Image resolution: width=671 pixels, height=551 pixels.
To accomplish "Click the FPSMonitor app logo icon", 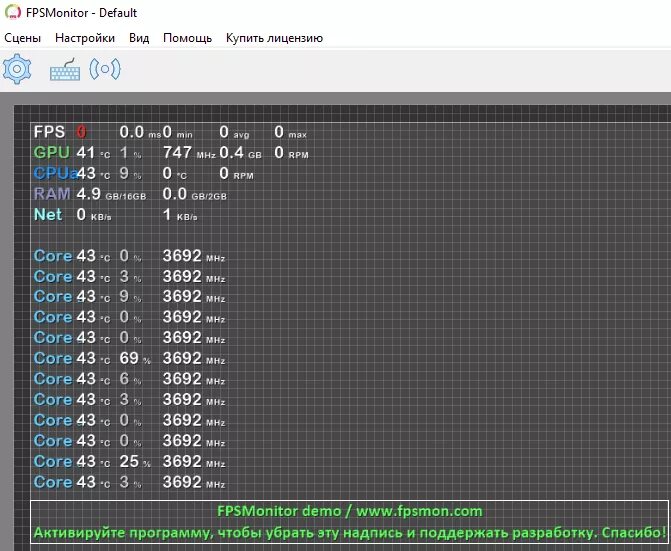I will point(13,12).
